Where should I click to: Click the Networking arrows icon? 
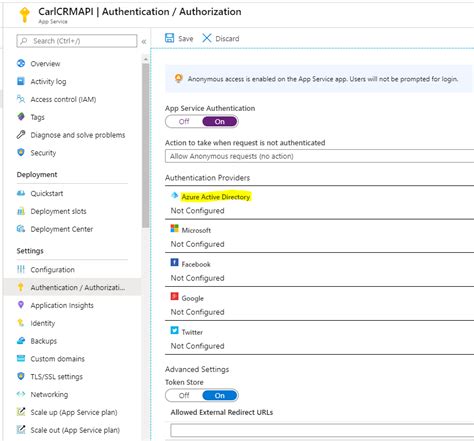coord(21,394)
